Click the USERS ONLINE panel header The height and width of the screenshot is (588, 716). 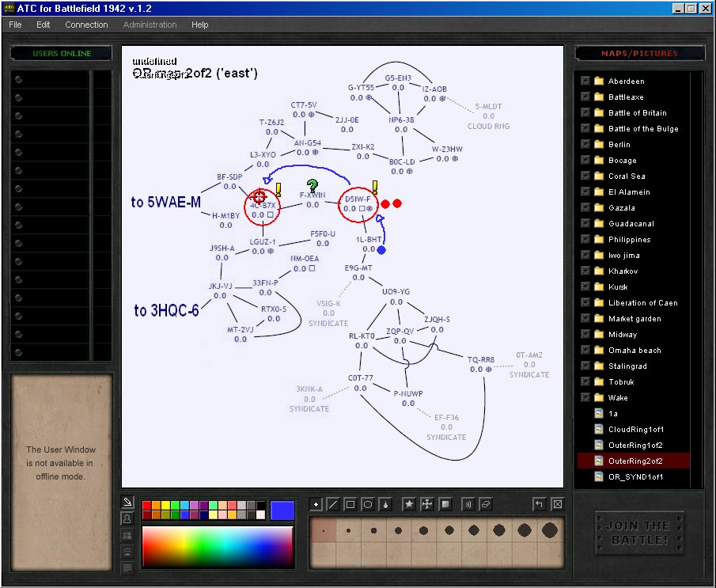61,54
